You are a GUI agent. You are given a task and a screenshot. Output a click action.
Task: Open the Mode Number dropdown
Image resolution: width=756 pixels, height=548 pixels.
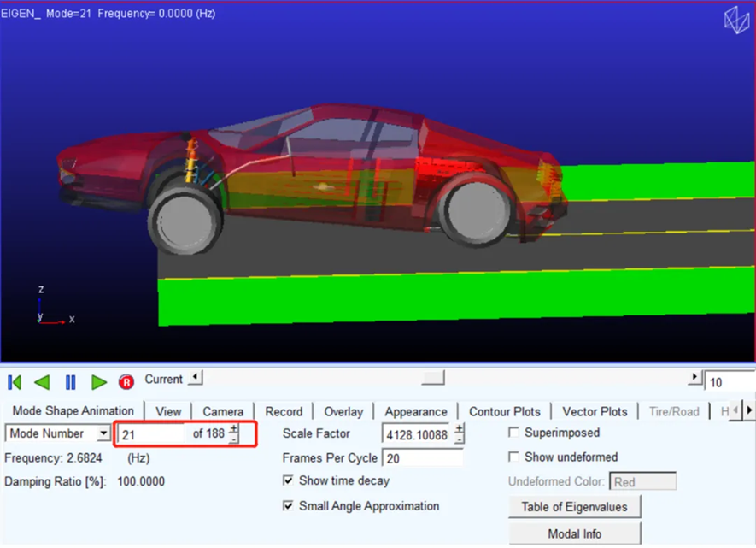click(x=103, y=433)
